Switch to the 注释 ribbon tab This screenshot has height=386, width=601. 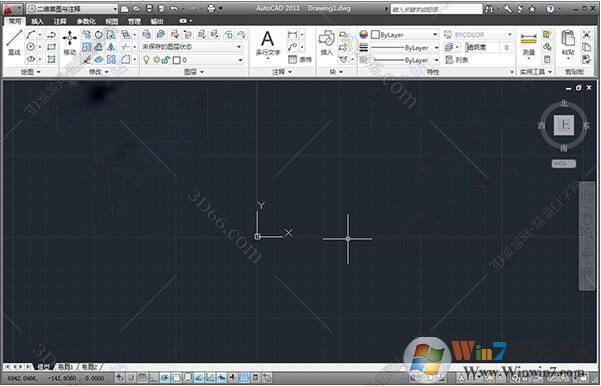[x=60, y=21]
